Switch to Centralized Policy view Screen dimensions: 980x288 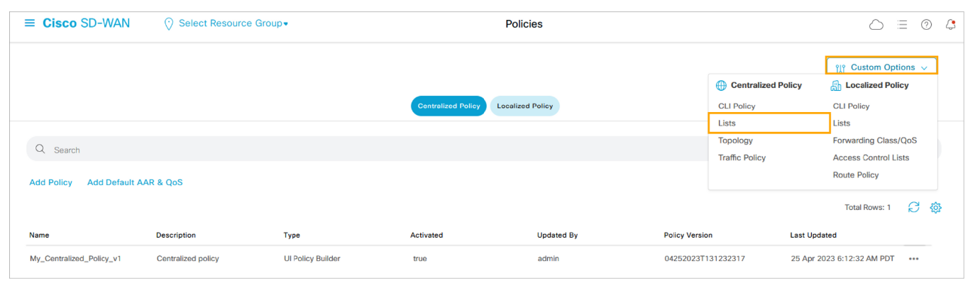click(448, 106)
